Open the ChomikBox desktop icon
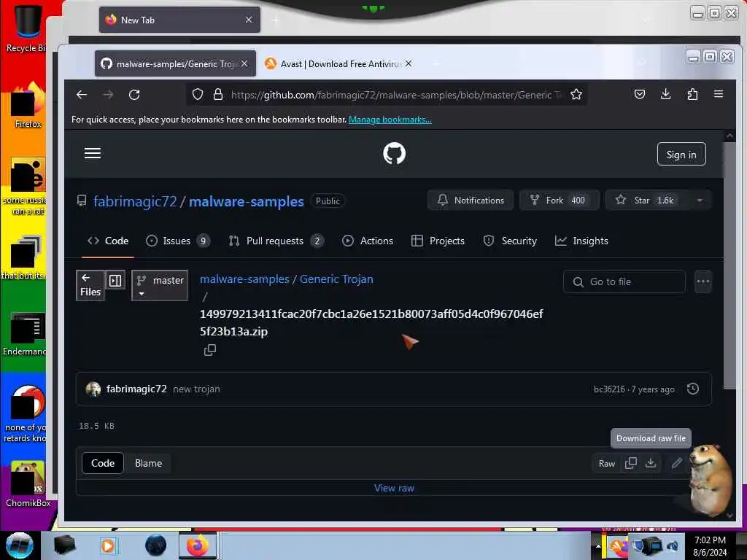 click(28, 483)
